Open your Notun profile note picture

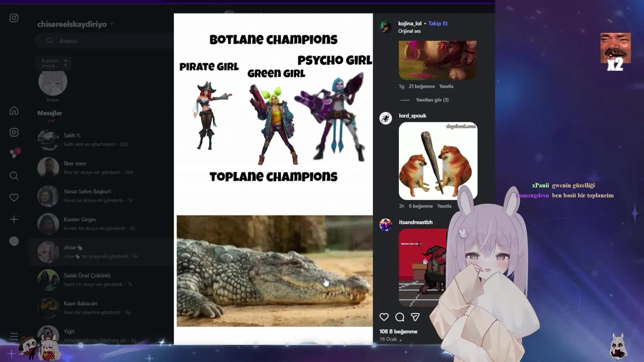point(53,83)
